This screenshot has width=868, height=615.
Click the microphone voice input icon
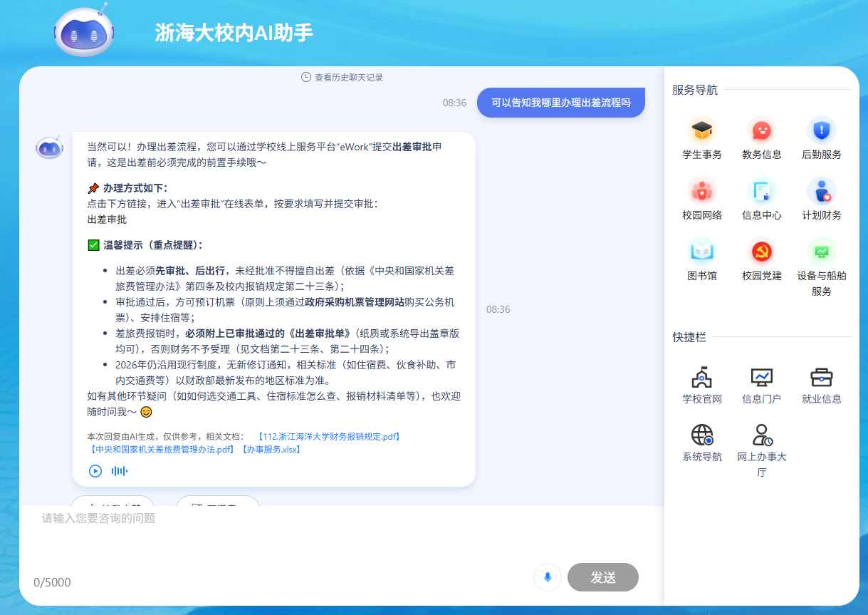point(548,577)
